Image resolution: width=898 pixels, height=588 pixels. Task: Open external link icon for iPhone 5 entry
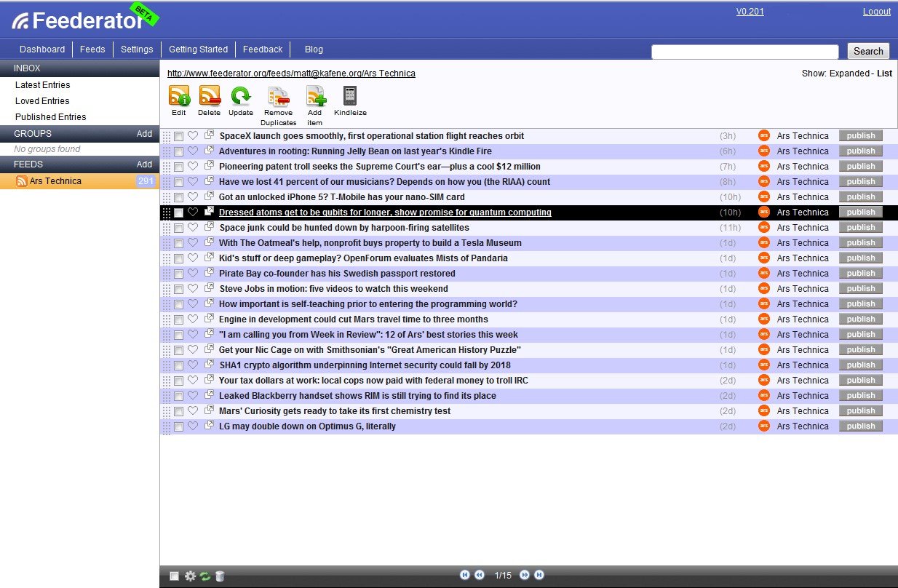(209, 196)
